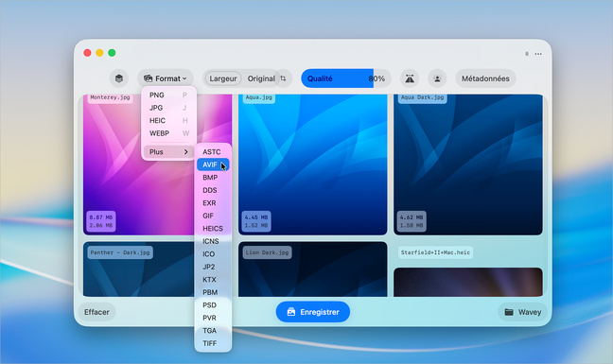This screenshot has height=364, width=613.
Task: Expand the Plus submenu
Action: (168, 152)
